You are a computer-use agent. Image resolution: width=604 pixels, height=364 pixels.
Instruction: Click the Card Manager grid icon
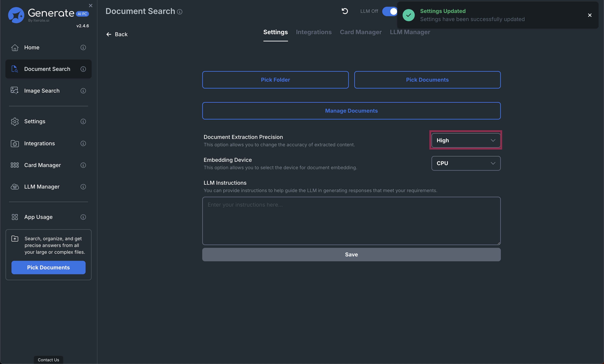15,165
